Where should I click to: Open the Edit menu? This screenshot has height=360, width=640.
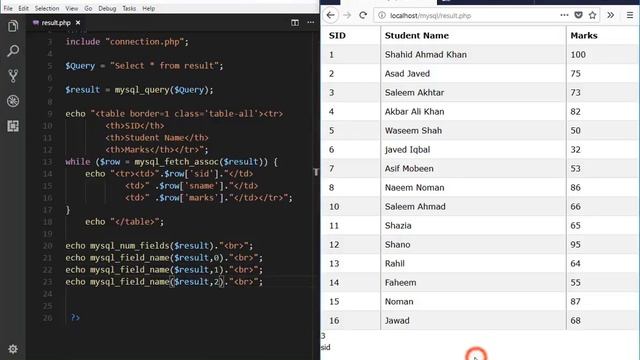pos(23,8)
